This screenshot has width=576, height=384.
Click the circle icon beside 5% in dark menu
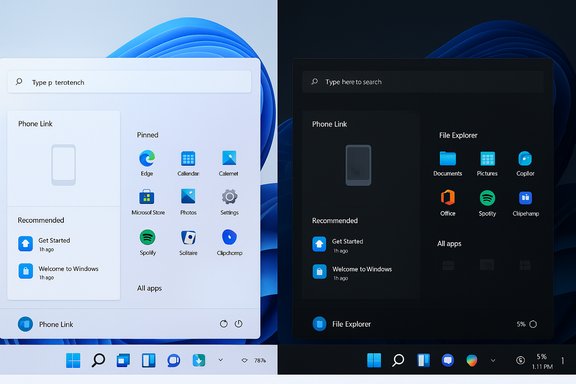pyautogui.click(x=533, y=324)
